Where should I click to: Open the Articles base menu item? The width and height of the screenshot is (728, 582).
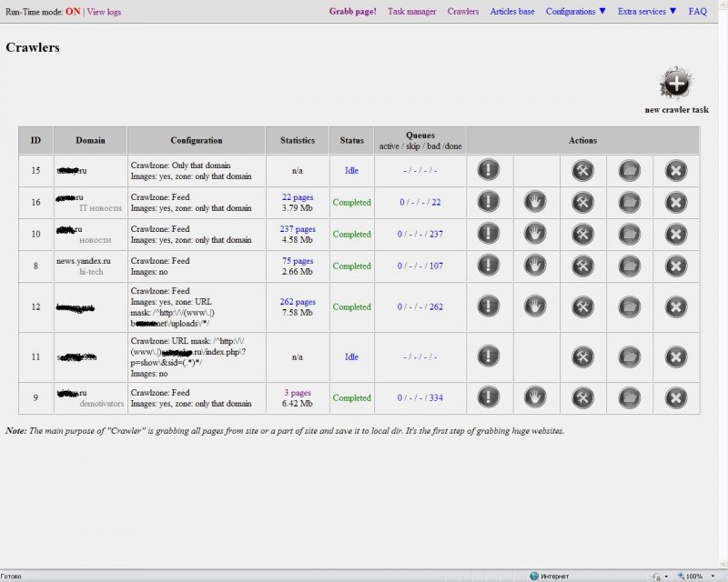point(512,12)
